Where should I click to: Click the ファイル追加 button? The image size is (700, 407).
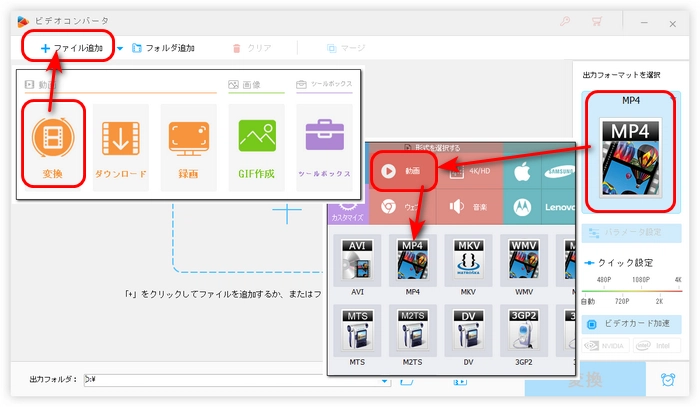click(70, 48)
